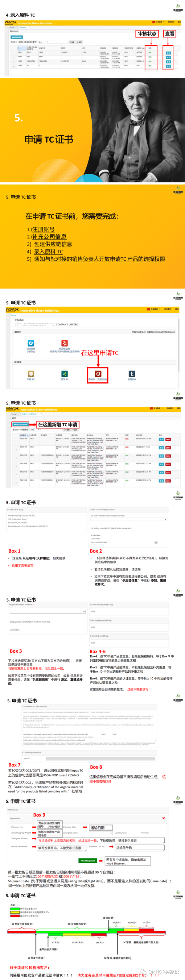Viewport: 185px width, 980px height.
Task: Click 查看 button for row TI923772
Action: (161, 456)
